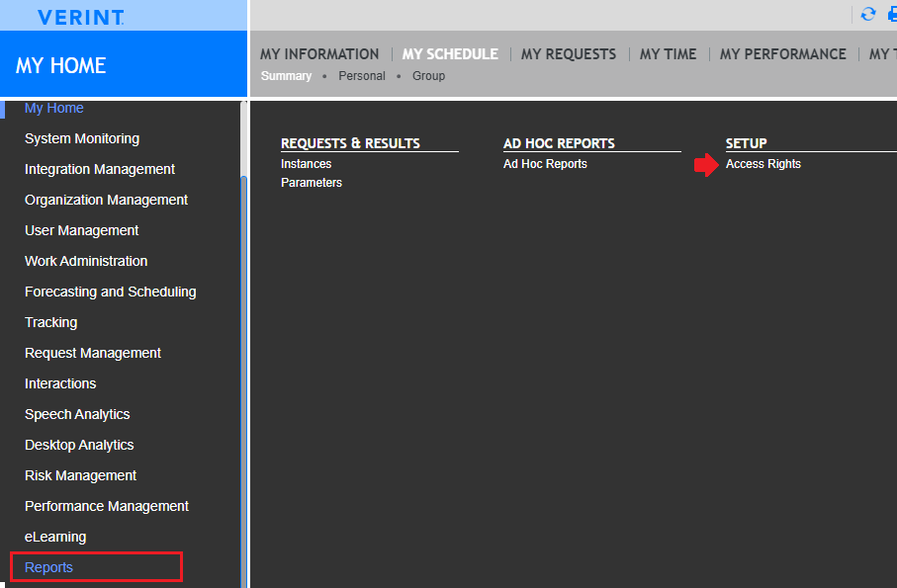Image resolution: width=897 pixels, height=588 pixels.
Task: Click the Parameters link
Action: tap(312, 183)
